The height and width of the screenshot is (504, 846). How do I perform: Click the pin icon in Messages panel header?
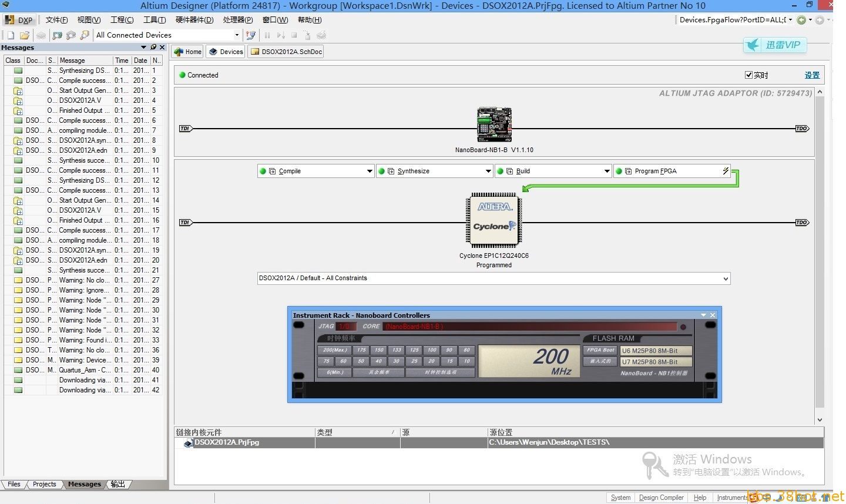(x=153, y=47)
